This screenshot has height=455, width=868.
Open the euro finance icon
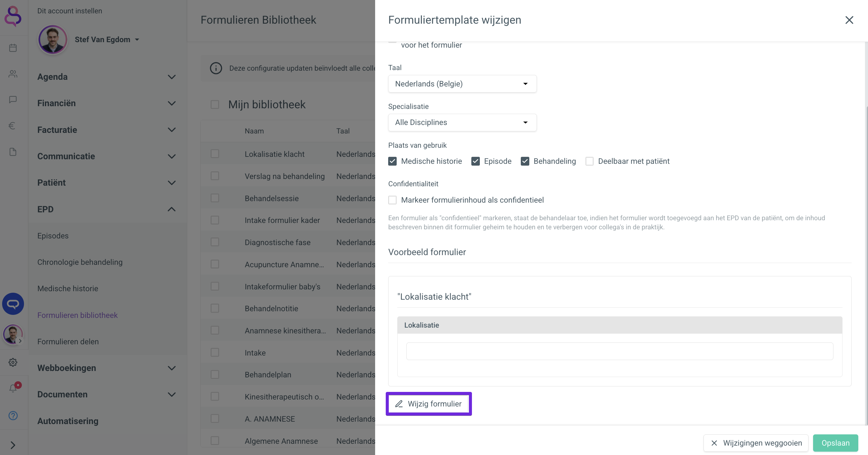click(x=12, y=126)
